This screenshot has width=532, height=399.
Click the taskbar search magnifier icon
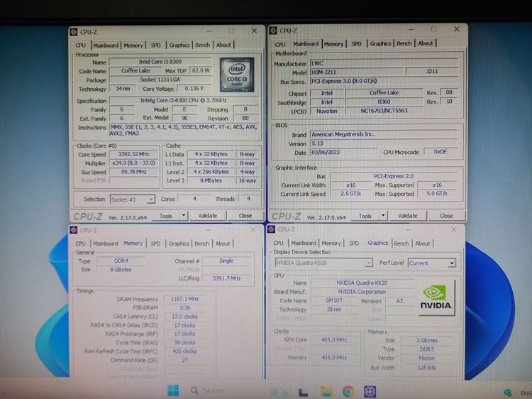(x=194, y=390)
